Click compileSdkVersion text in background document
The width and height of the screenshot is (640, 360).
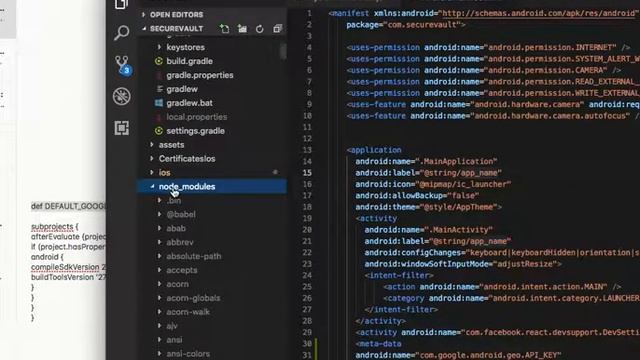65,267
